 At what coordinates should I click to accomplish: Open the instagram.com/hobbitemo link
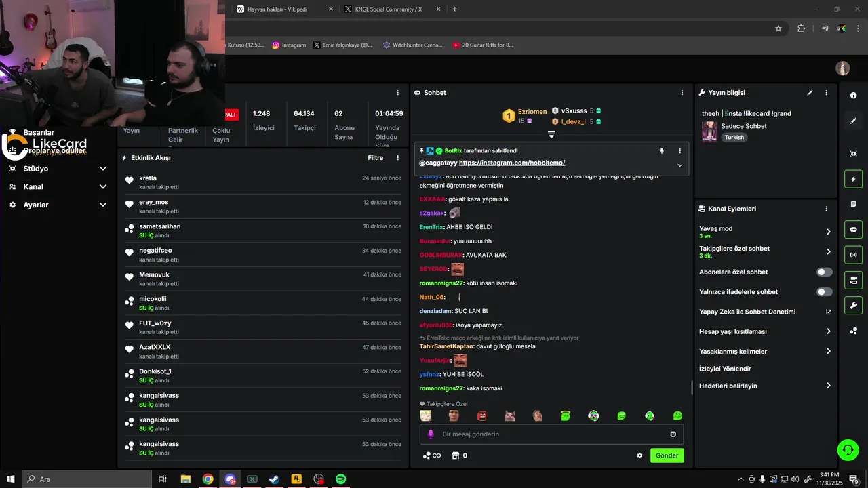coord(512,163)
